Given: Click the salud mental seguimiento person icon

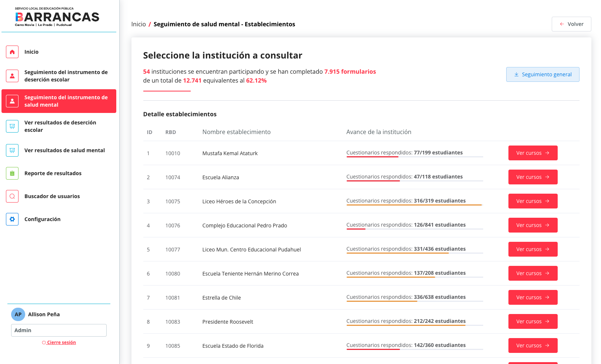Looking at the screenshot, I should 12,101.
